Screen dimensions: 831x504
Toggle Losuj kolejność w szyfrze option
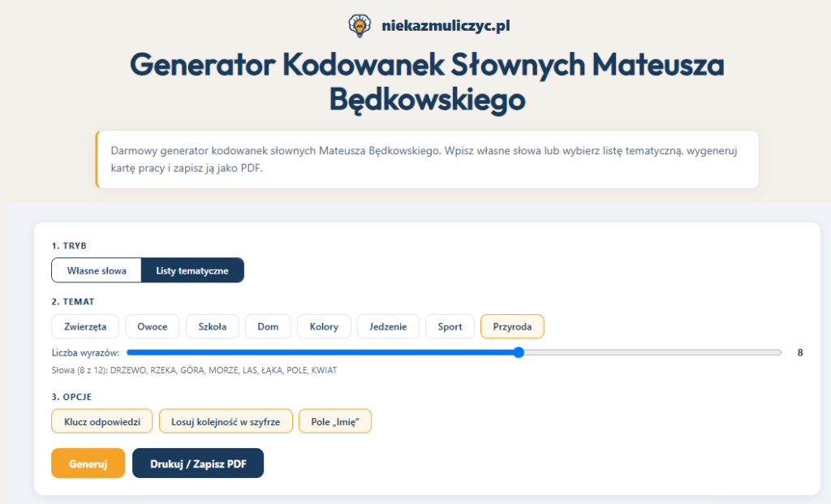point(226,421)
